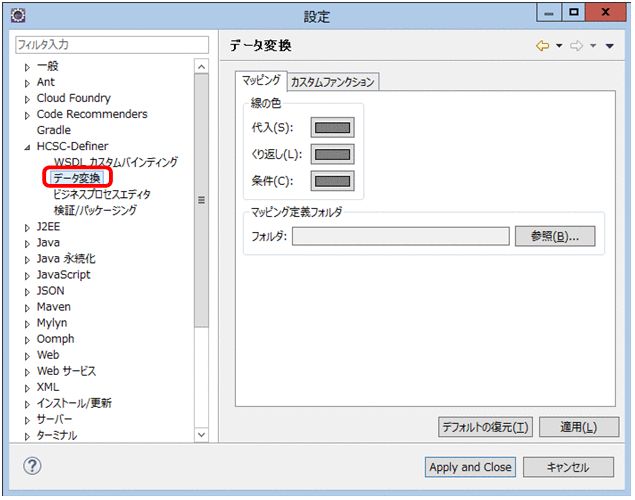635x500 pixels.
Task: Click the Apply and Close button
Action: (470, 467)
